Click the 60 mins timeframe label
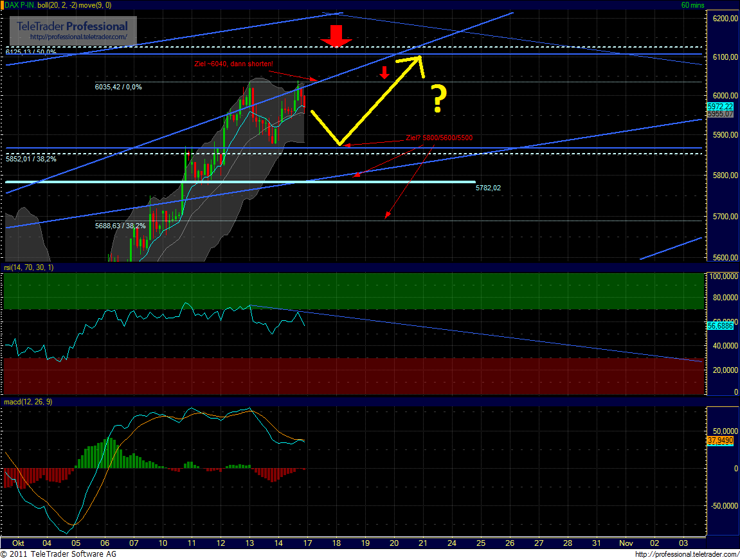740x560 pixels. (x=692, y=5)
